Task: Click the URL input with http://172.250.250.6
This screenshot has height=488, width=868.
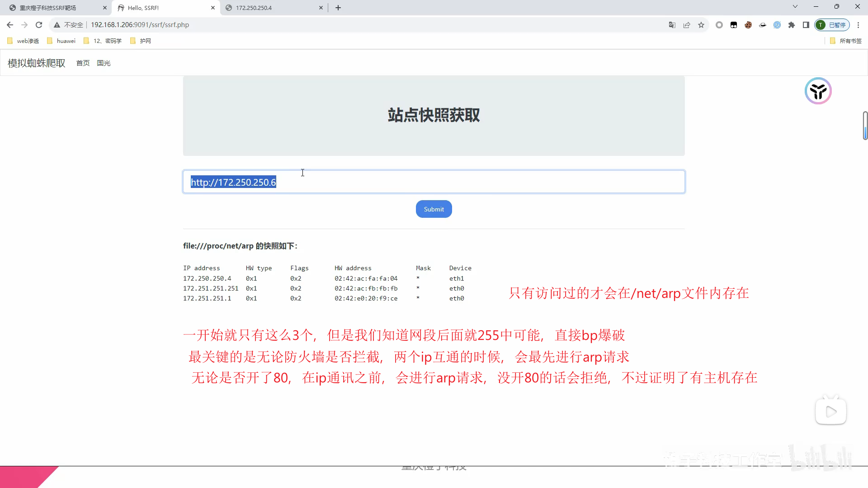Action: click(x=434, y=182)
